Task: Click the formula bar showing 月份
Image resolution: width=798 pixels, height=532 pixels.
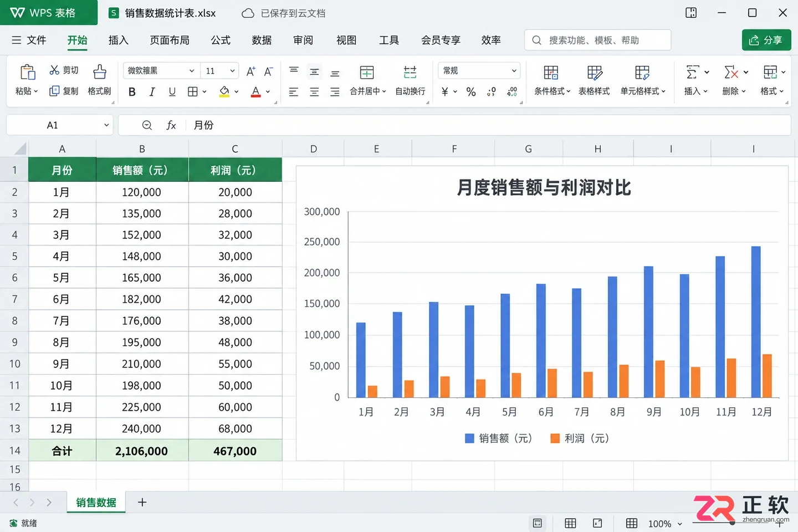Action: click(454, 125)
